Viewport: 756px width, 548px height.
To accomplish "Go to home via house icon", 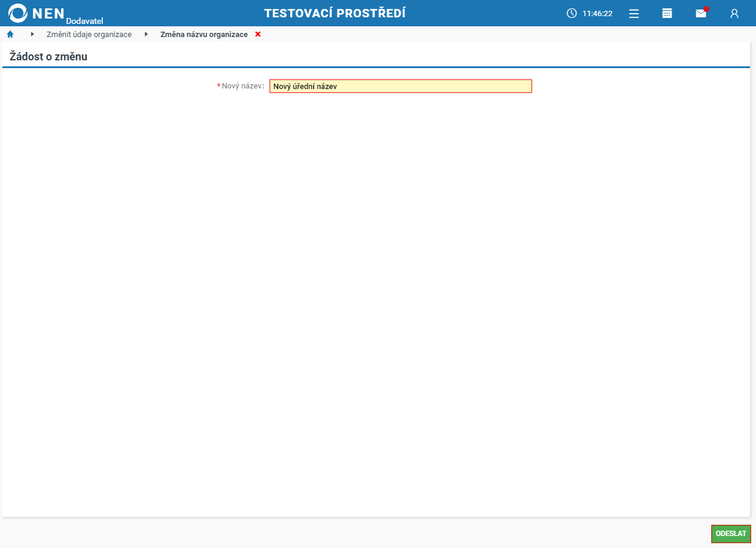I will [10, 34].
